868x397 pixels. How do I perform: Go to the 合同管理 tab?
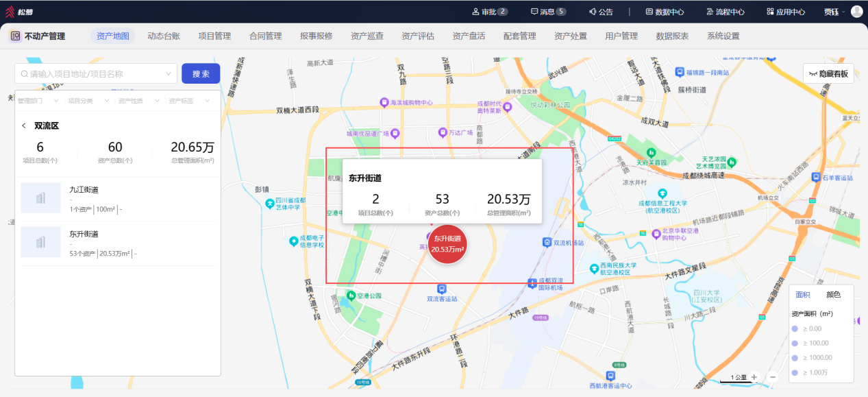click(266, 36)
